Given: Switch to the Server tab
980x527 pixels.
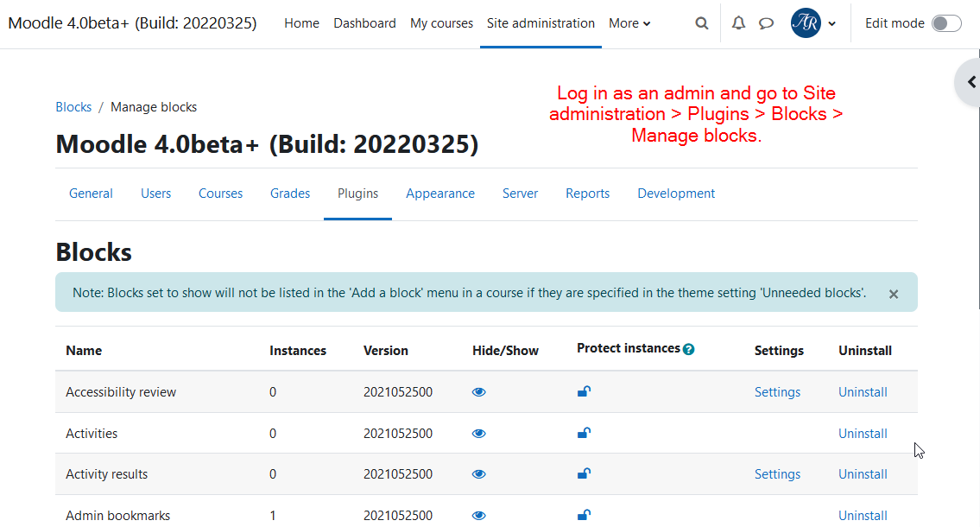Looking at the screenshot, I should (x=520, y=194).
